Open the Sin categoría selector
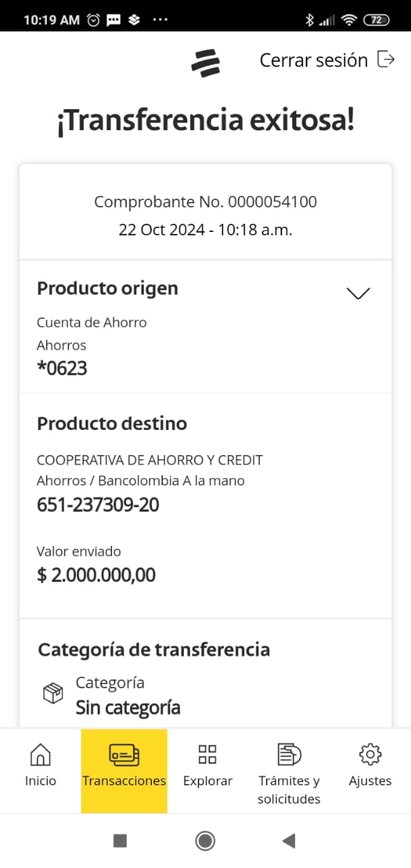This screenshot has height=868, width=411. pos(128,708)
